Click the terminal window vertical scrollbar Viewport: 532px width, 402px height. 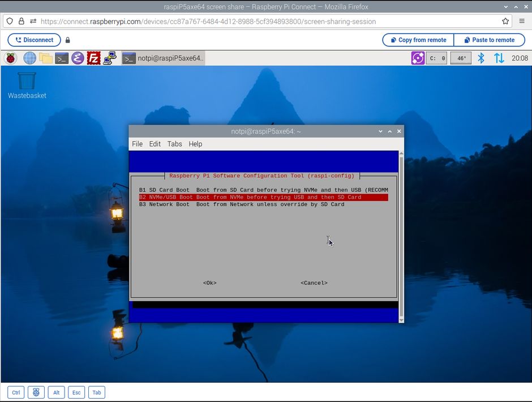click(x=401, y=237)
